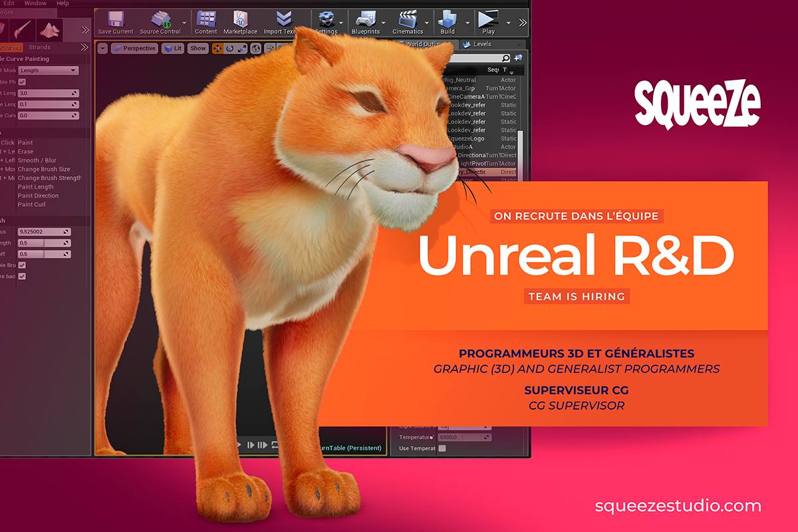Click the Show button in viewport

click(x=198, y=49)
